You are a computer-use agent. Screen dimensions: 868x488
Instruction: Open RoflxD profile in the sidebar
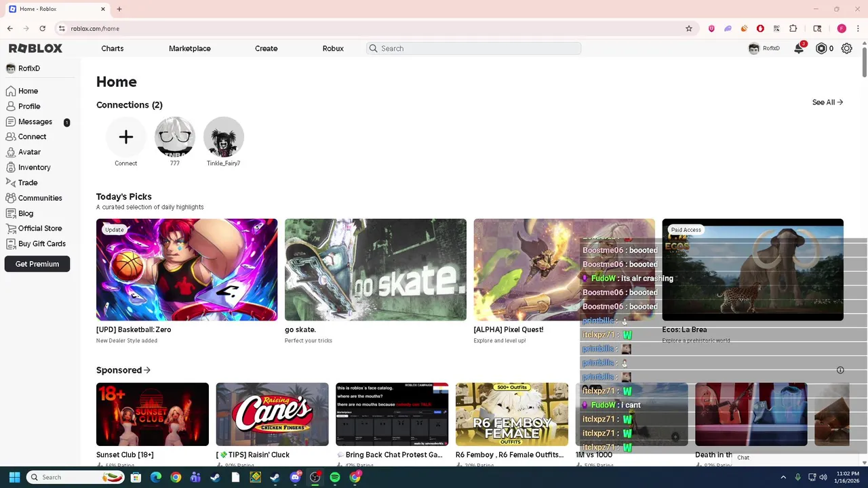[x=23, y=68]
